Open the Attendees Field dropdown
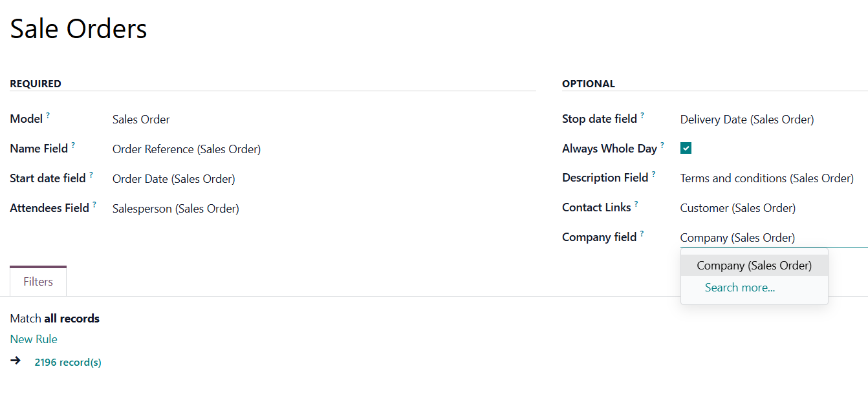Image resolution: width=868 pixels, height=411 pixels. (x=175, y=209)
